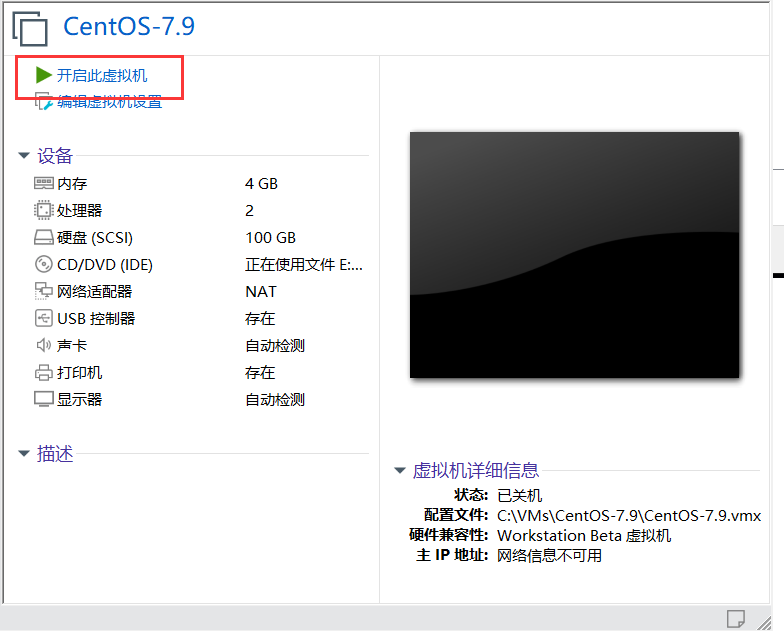Select the CD/DVD (IDE) device label
The height and width of the screenshot is (631, 784).
[x=105, y=264]
